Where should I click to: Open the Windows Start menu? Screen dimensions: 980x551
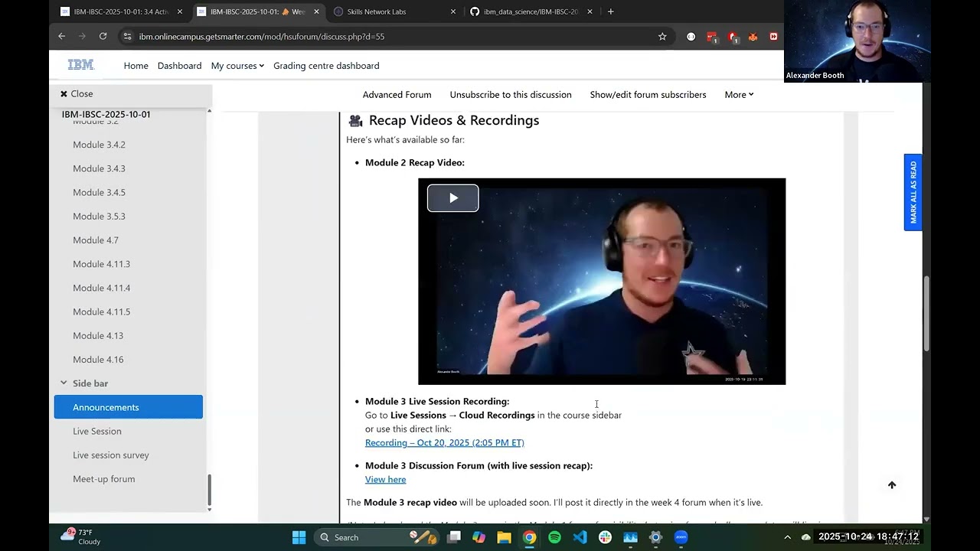click(299, 537)
